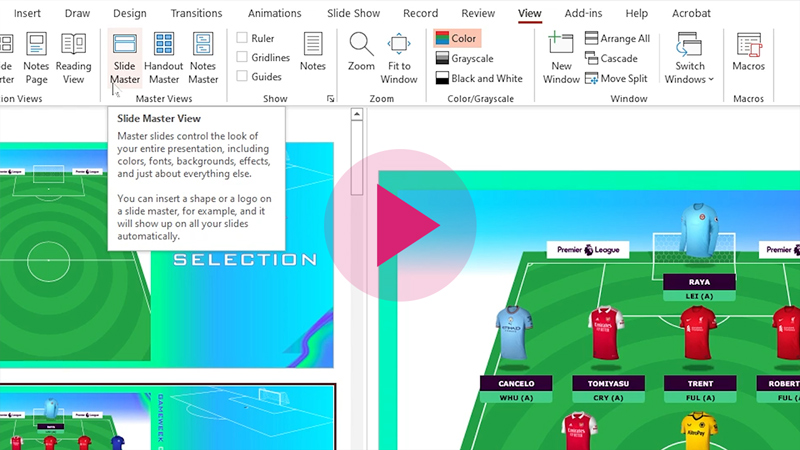The image size is (800, 450).
Task: Open Slide Master view
Action: (125, 58)
